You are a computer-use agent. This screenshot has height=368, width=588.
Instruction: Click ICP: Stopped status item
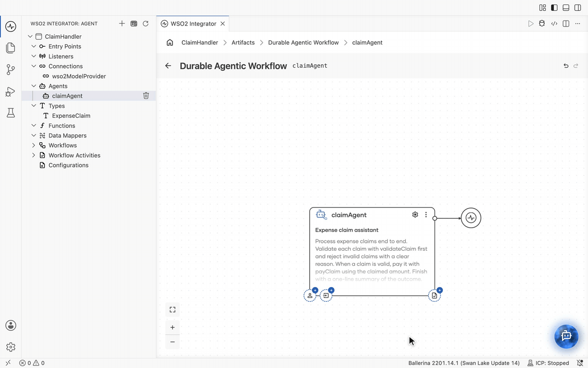[548, 363]
